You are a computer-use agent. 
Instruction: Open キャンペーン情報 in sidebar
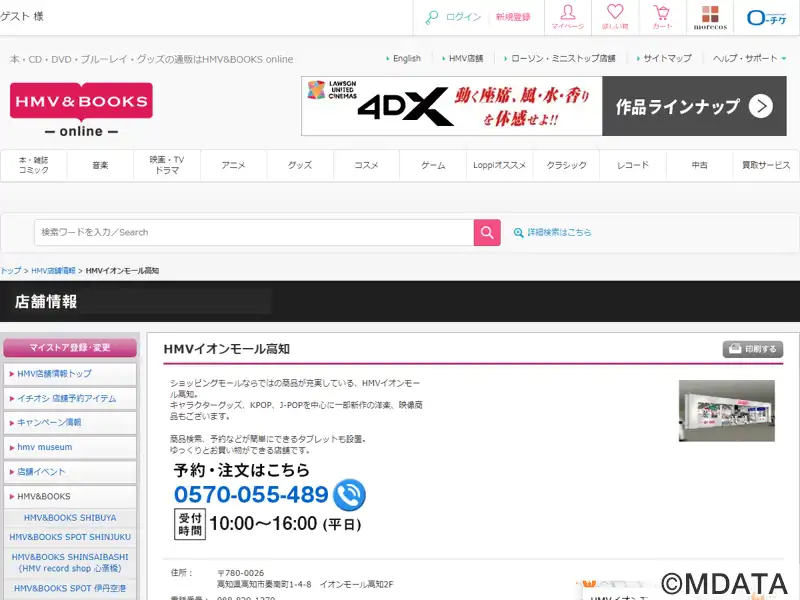(70, 422)
